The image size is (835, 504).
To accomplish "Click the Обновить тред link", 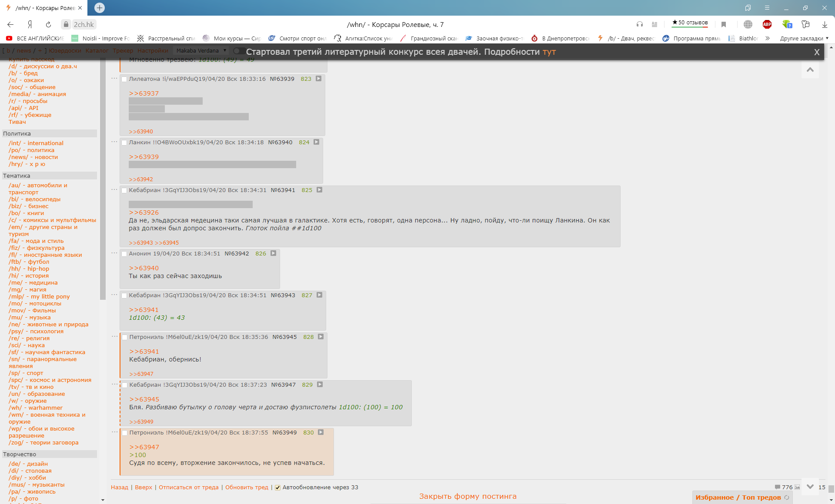I will [x=247, y=487].
